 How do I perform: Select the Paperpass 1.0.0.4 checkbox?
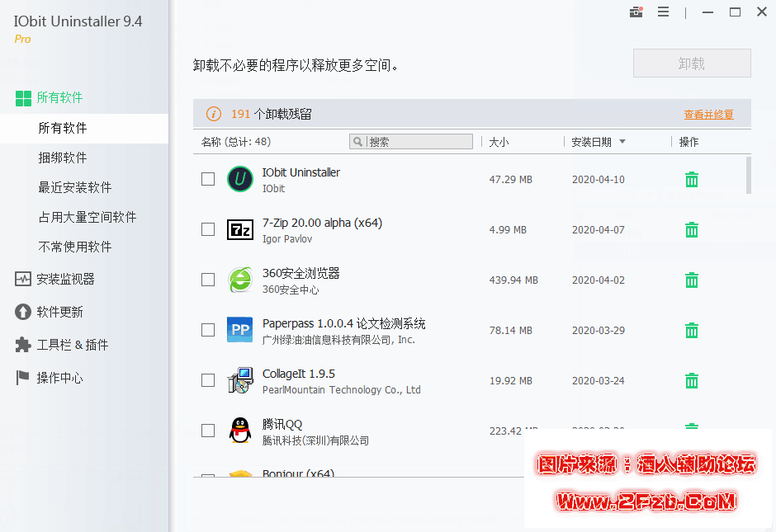point(208,330)
